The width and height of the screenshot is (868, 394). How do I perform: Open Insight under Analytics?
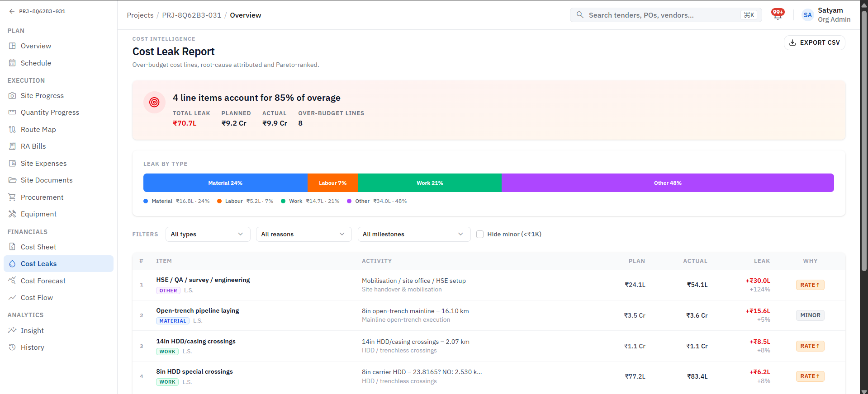pyautogui.click(x=58, y=331)
